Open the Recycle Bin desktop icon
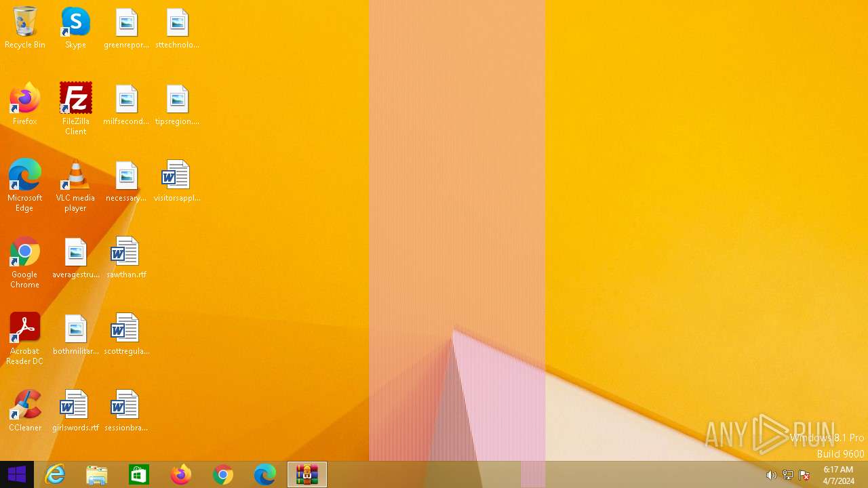The width and height of the screenshot is (868, 488). point(25,28)
